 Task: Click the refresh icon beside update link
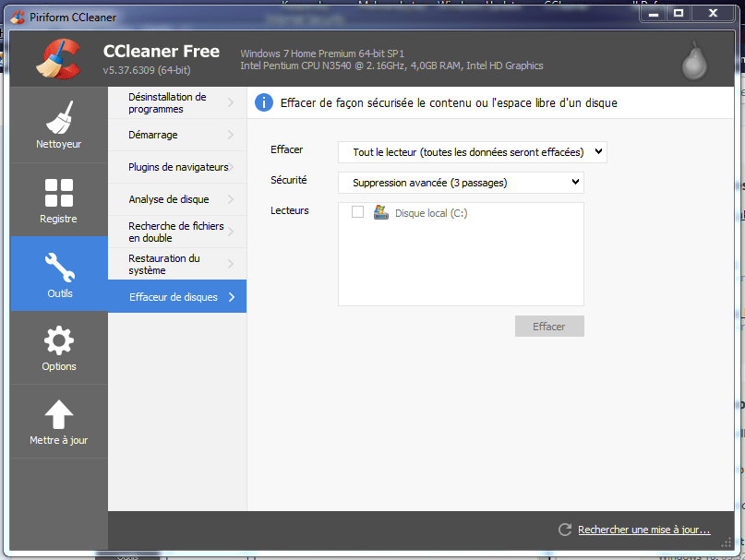click(x=564, y=530)
